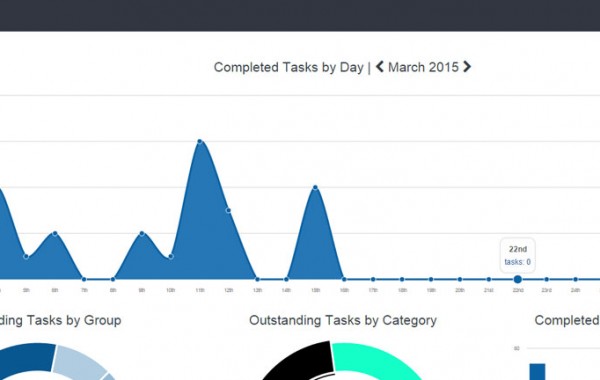Select the 23rd data point on baseline
Image resolution: width=600 pixels, height=380 pixels.
coord(546,279)
